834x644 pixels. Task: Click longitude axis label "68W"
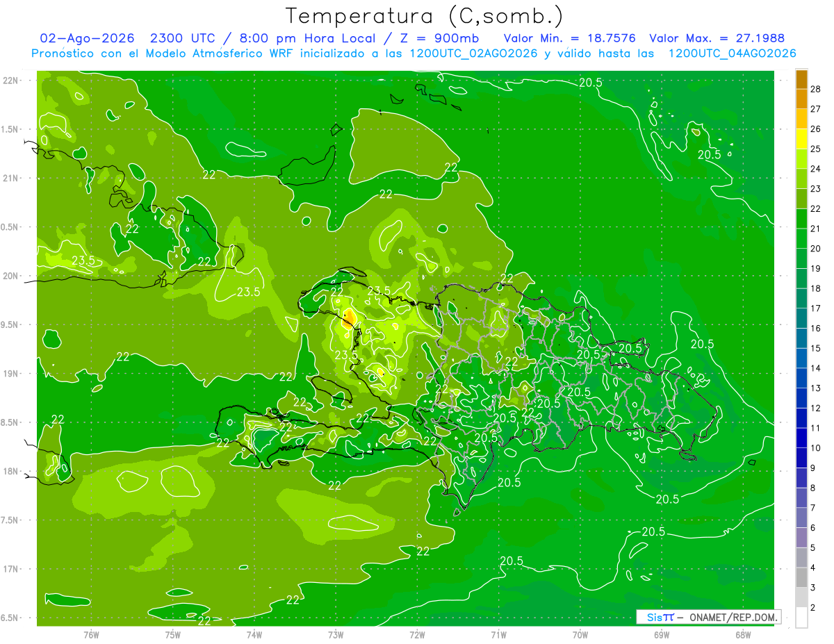click(x=743, y=635)
